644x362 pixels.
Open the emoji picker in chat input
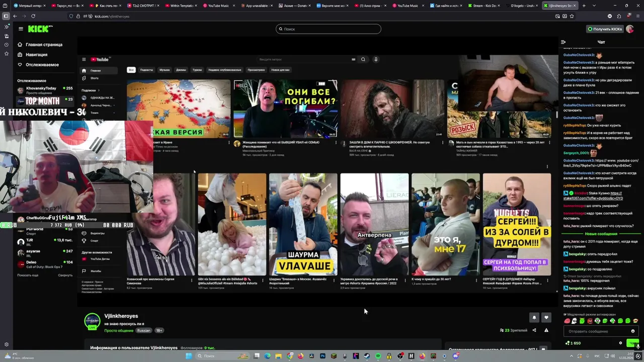coord(633,331)
